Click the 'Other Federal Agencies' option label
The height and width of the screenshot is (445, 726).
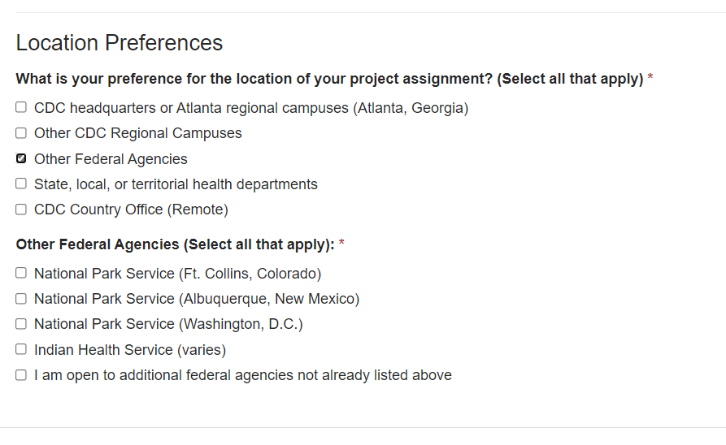click(x=110, y=159)
